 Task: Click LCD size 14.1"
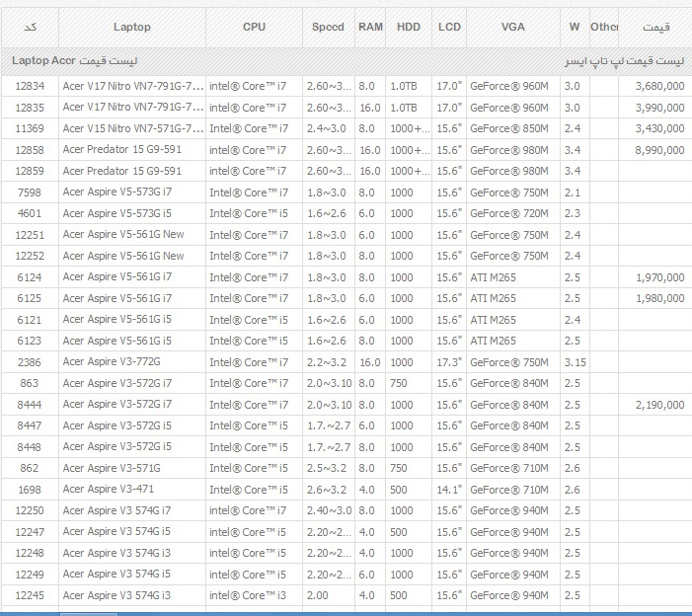449,490
